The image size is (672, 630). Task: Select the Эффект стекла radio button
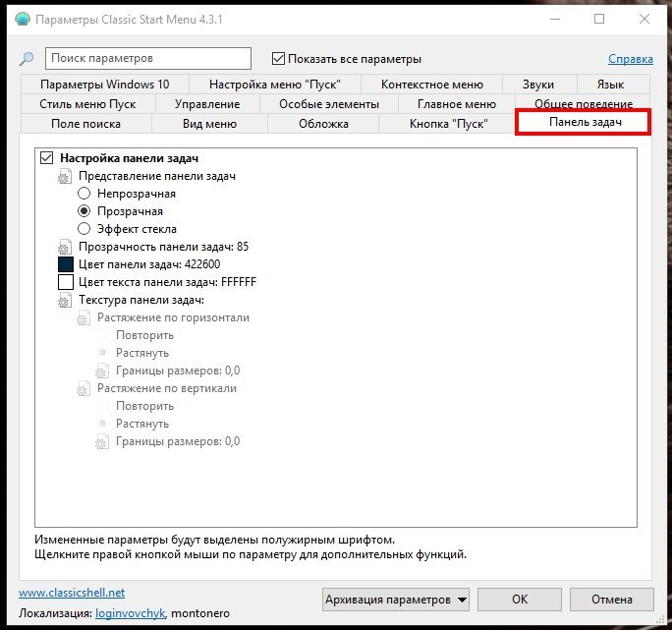pyautogui.click(x=84, y=229)
